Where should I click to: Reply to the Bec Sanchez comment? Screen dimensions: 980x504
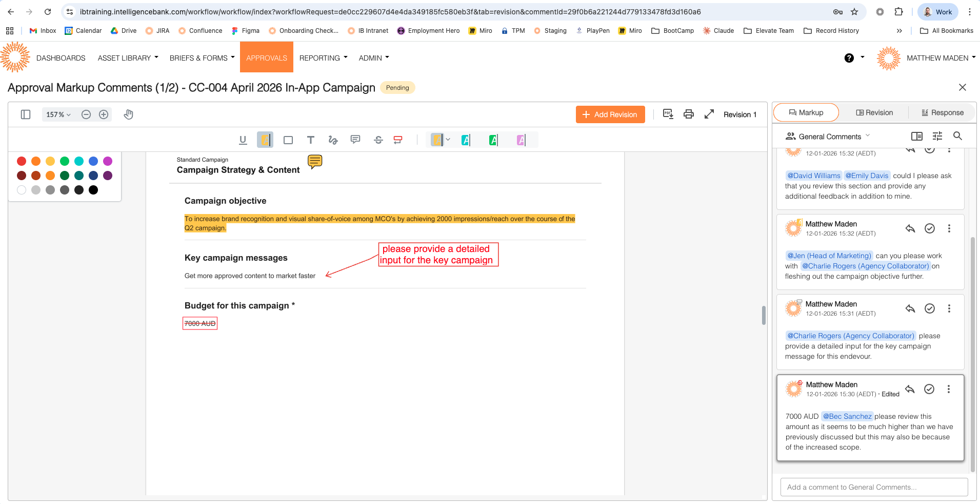(910, 389)
